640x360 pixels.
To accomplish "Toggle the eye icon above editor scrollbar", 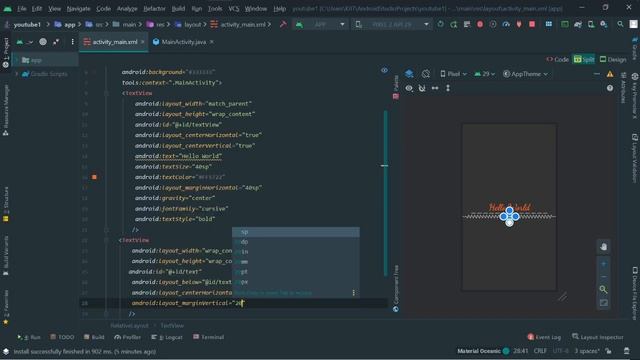I will pyautogui.click(x=384, y=70).
